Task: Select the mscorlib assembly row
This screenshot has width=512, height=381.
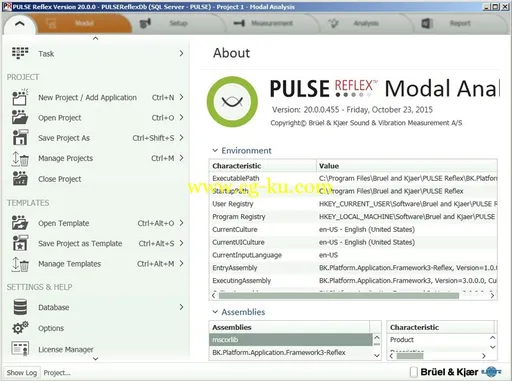Action: pyautogui.click(x=291, y=339)
